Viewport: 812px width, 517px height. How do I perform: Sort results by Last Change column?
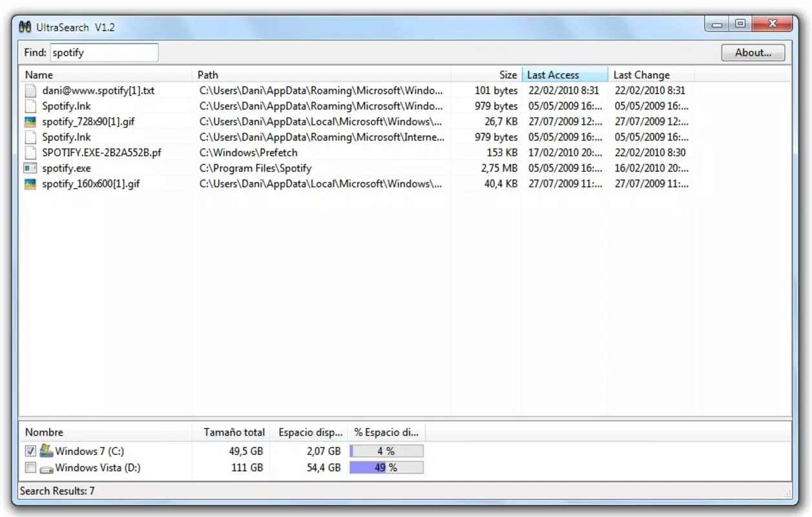coord(651,74)
